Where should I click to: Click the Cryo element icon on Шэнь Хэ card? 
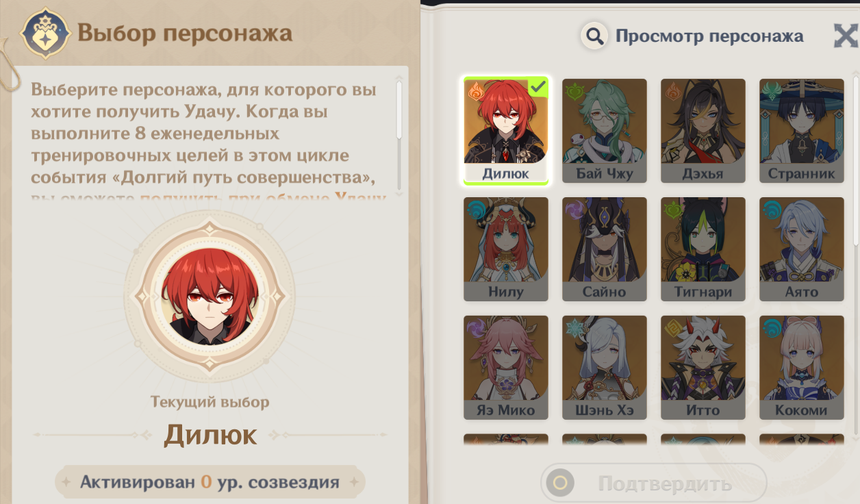574,328
